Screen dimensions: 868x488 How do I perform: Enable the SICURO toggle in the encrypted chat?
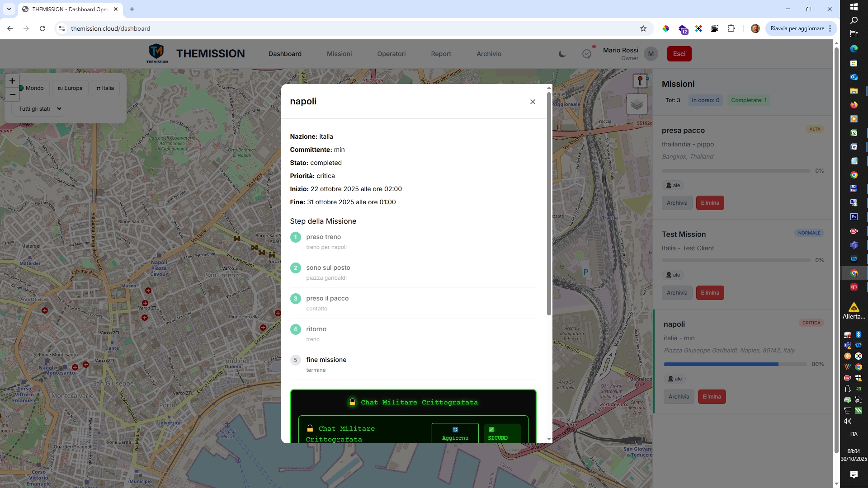pyautogui.click(x=502, y=433)
